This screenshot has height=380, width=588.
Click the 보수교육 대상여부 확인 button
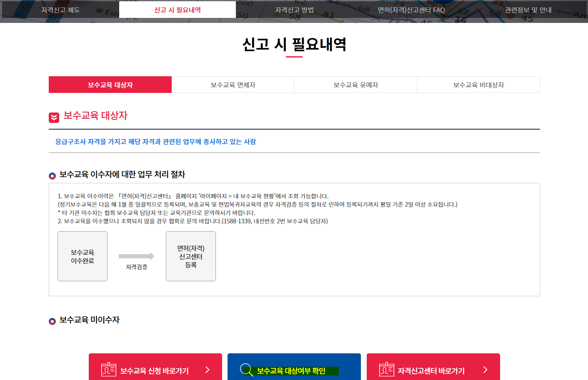point(294,369)
